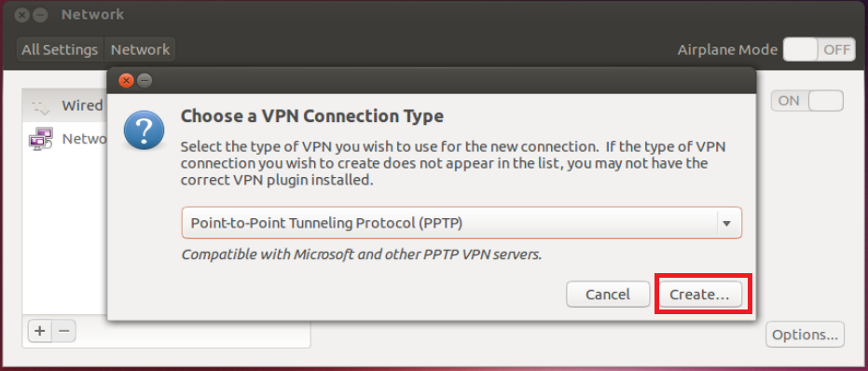Select the Point-to-Point Tunneling Protocol combo box
Image resolution: width=868 pixels, height=371 pixels.
462,223
